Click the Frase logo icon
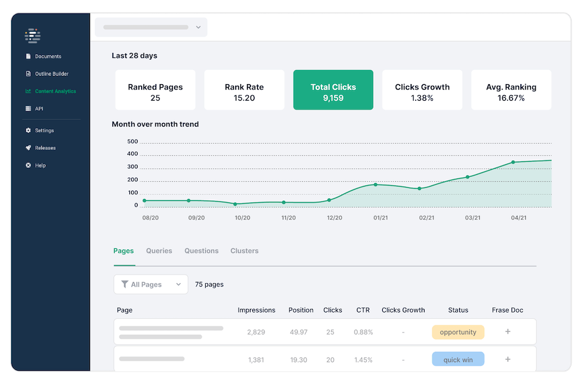 32,36
